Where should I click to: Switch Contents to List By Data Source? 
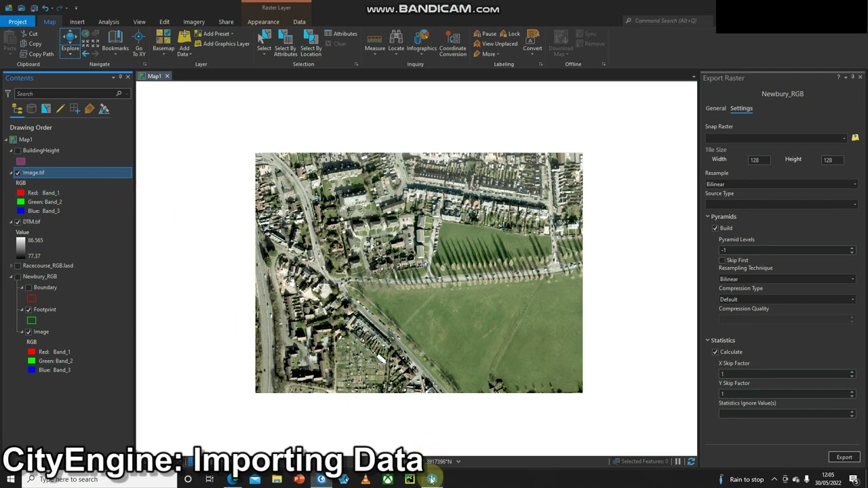[x=32, y=108]
